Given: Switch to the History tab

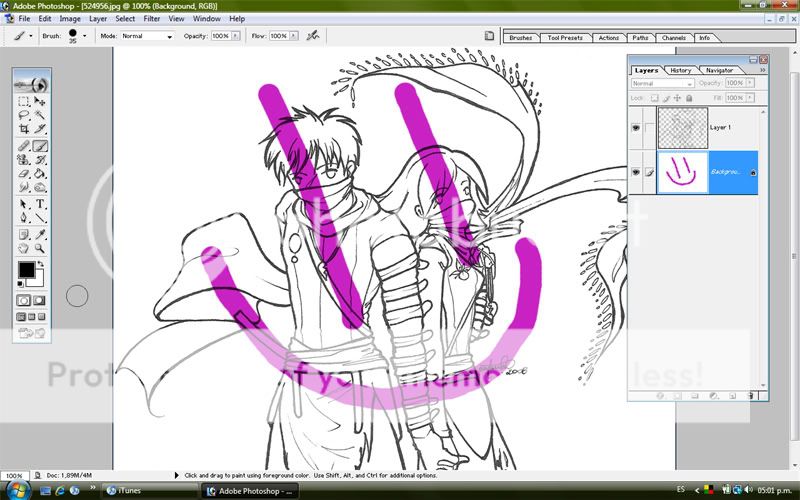Looking at the screenshot, I should (680, 71).
